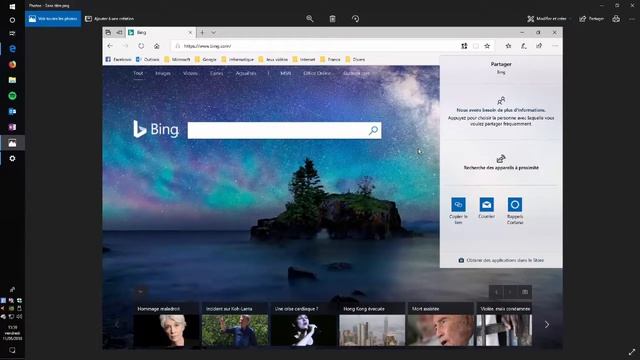Rotate the photo using the rotate icon

tap(356, 19)
